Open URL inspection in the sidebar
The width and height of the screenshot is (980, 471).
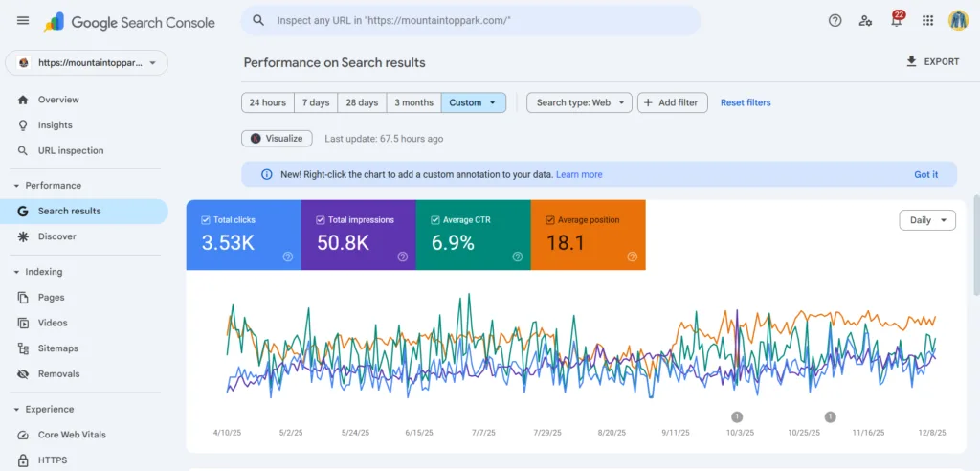pos(70,150)
